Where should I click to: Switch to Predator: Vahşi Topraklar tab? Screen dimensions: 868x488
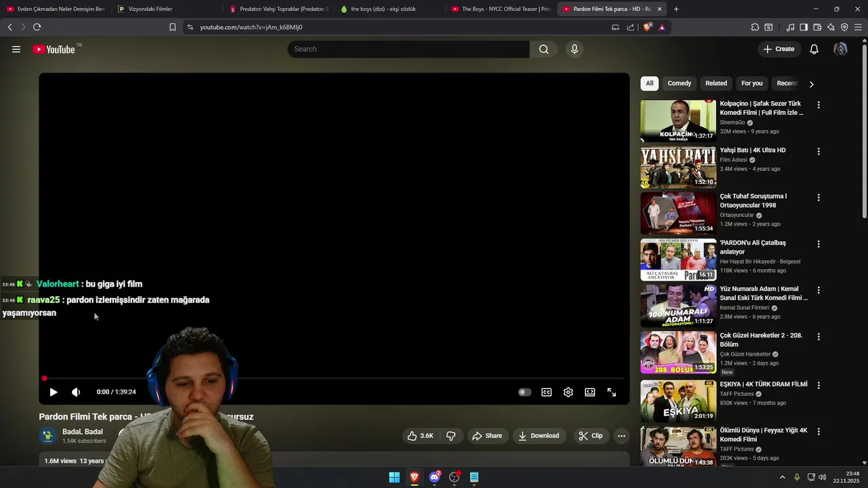point(278,9)
